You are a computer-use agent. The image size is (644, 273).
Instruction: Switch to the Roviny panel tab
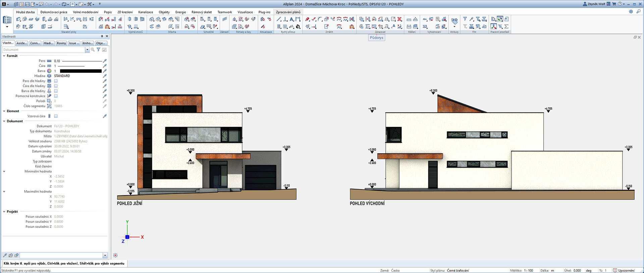(61, 43)
